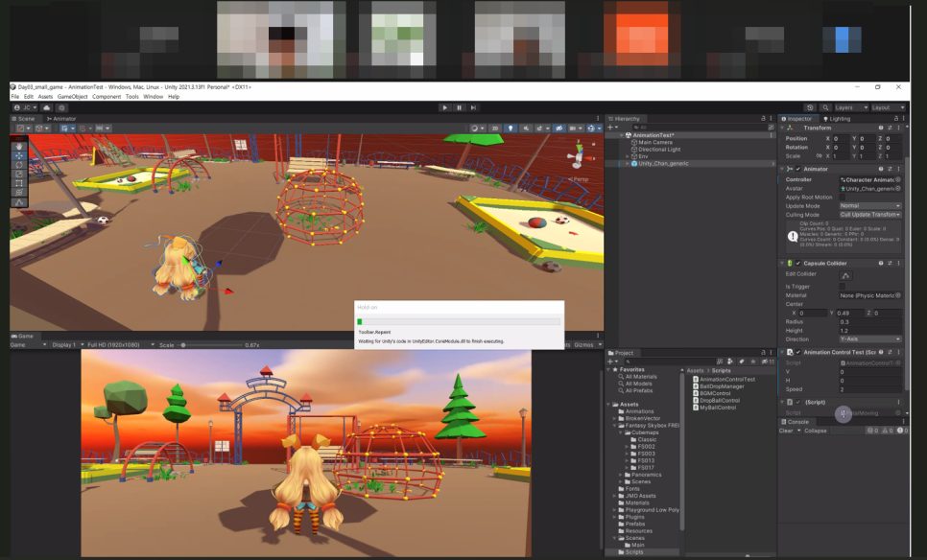This screenshot has height=560, width=927.
Task: Toggle Animator component enabled checkbox
Action: (798, 169)
